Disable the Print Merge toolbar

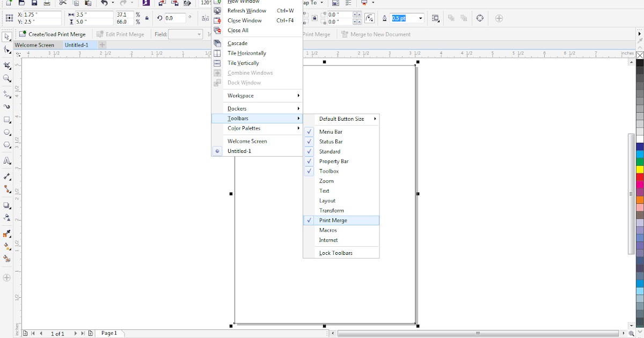pos(333,220)
